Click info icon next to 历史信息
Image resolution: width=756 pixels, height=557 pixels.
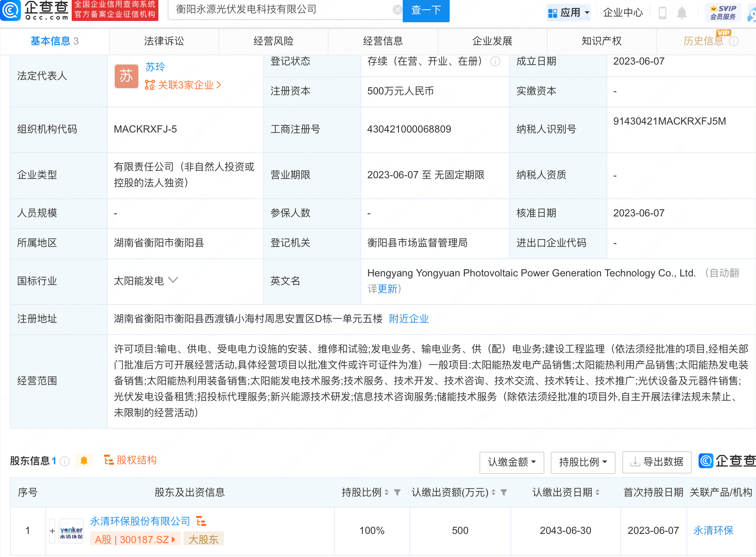[x=734, y=41]
